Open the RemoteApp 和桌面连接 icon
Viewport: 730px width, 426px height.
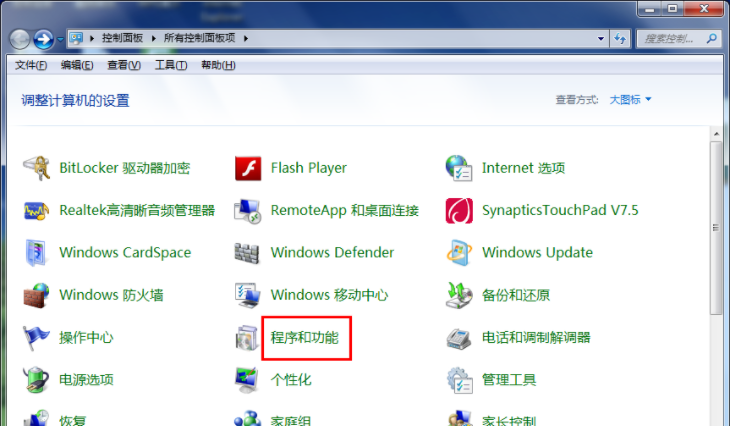click(247, 211)
